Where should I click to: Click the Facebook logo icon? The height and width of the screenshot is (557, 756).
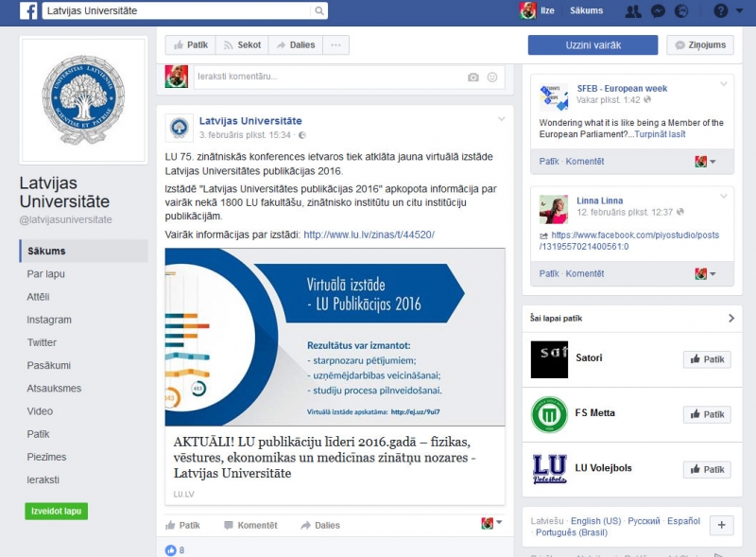pyautogui.click(x=28, y=11)
